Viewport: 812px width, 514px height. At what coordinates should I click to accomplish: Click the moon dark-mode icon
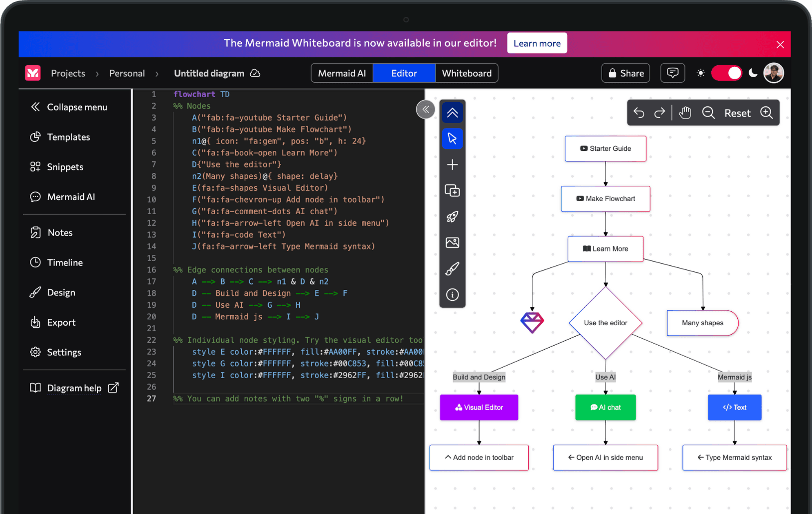753,73
